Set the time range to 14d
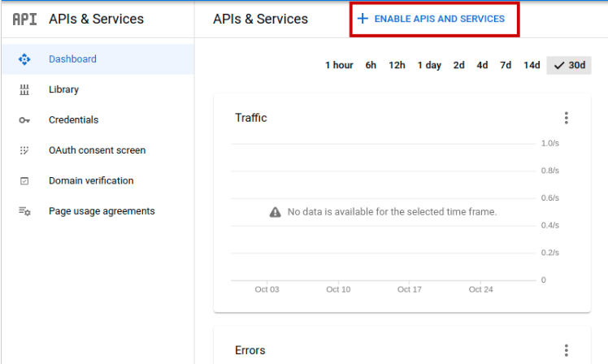Screen dimensions: 608x364 click(x=532, y=65)
